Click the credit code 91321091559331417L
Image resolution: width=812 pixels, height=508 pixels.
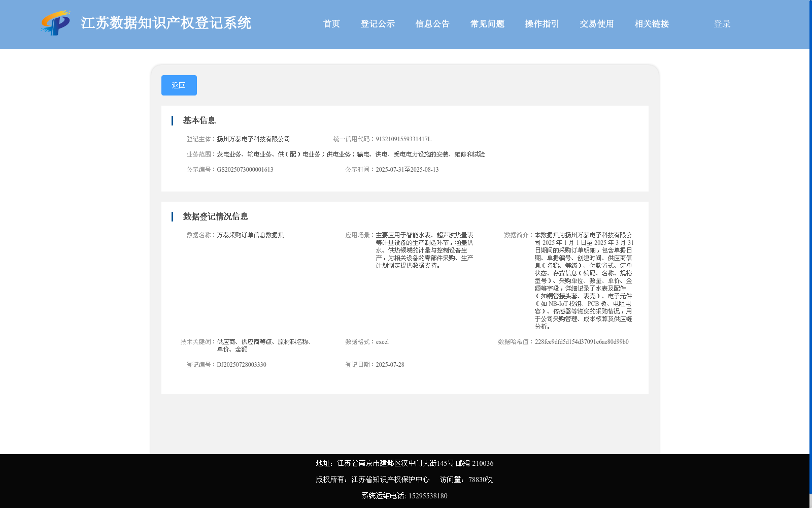pos(403,139)
